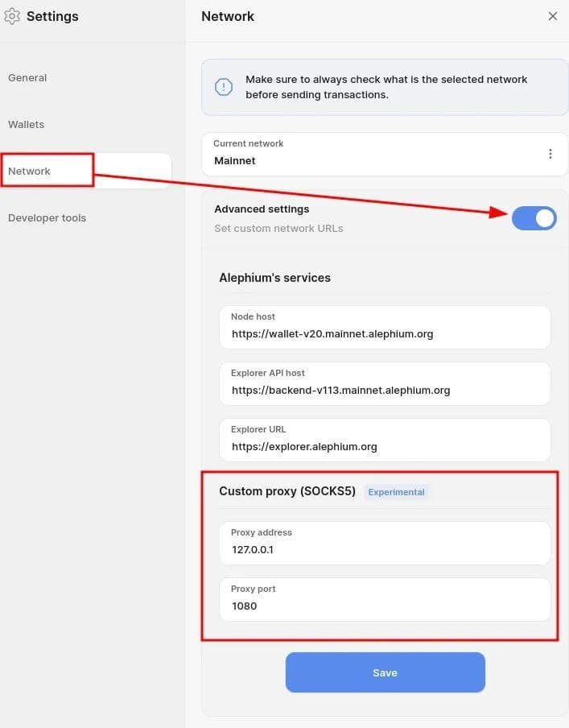Click the Settings gear icon

click(12, 16)
